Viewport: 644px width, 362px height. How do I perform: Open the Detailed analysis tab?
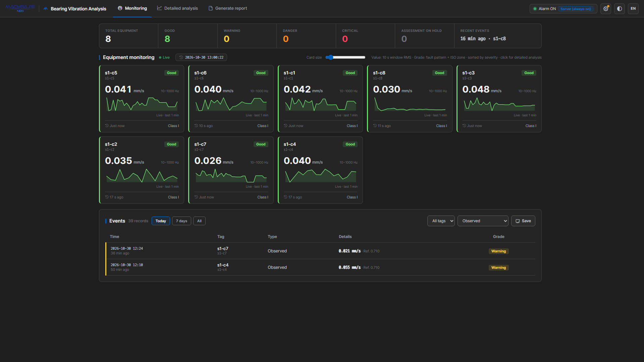177,8
